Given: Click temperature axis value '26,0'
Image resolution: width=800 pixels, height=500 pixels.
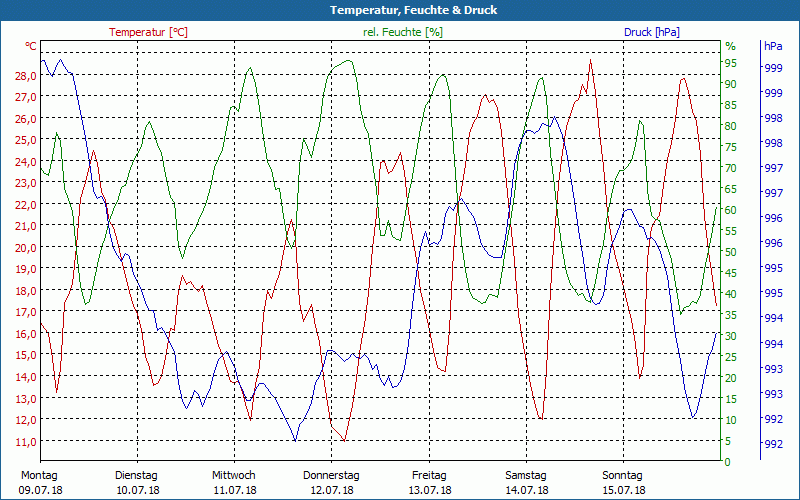Looking at the screenshot, I should [x=27, y=118].
